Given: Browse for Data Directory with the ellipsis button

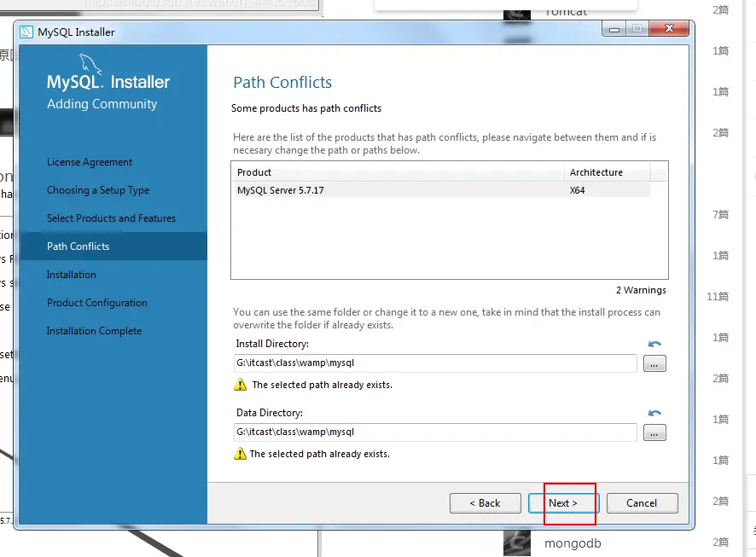Looking at the screenshot, I should click(654, 432).
